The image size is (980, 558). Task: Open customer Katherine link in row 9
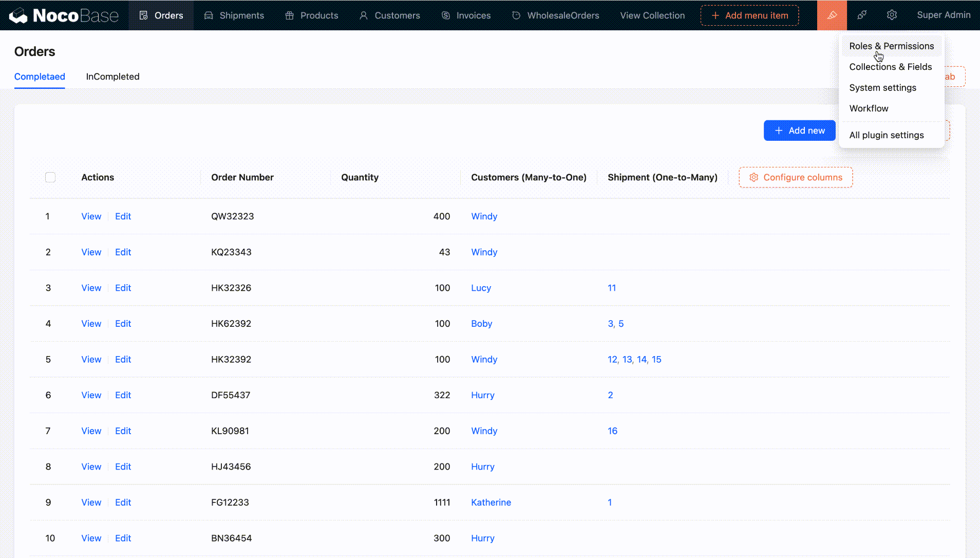click(491, 503)
